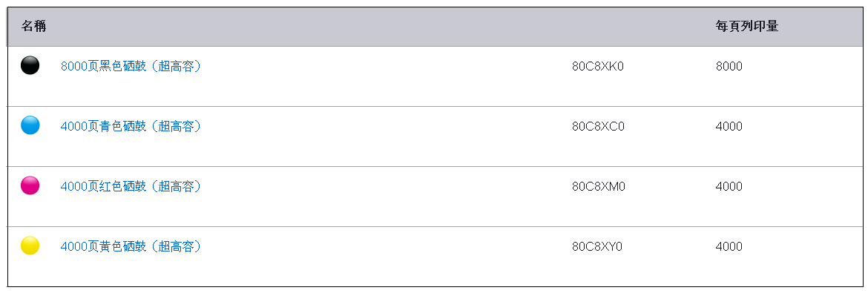Select part number 80C8XC0
Screen dimensions: 868x296
point(598,126)
